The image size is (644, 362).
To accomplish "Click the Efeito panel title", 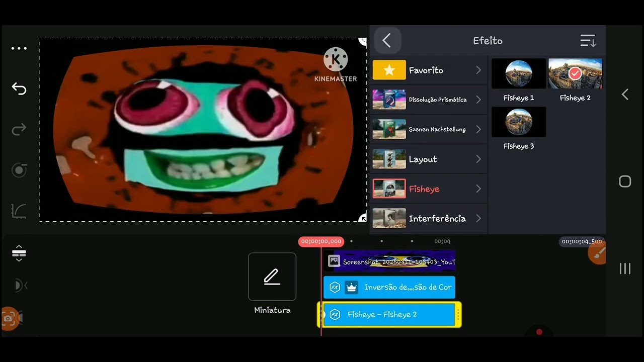I will (488, 41).
